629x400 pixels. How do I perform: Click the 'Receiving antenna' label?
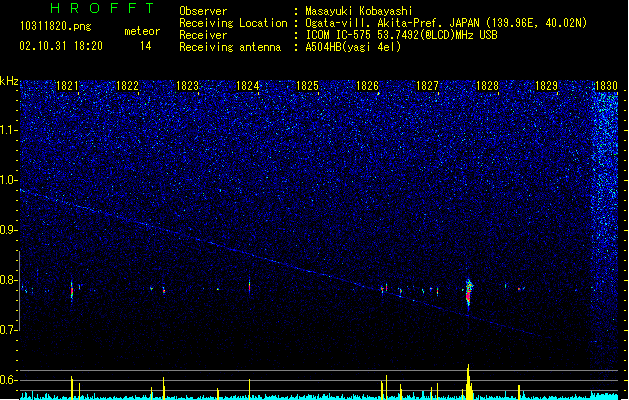point(230,47)
